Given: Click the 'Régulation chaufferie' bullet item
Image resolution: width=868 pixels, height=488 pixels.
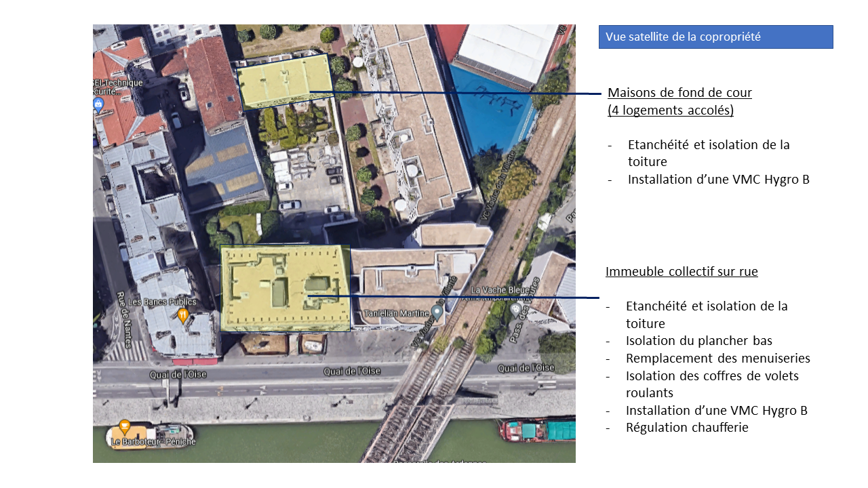Looking at the screenshot, I should pyautogui.click(x=686, y=428).
